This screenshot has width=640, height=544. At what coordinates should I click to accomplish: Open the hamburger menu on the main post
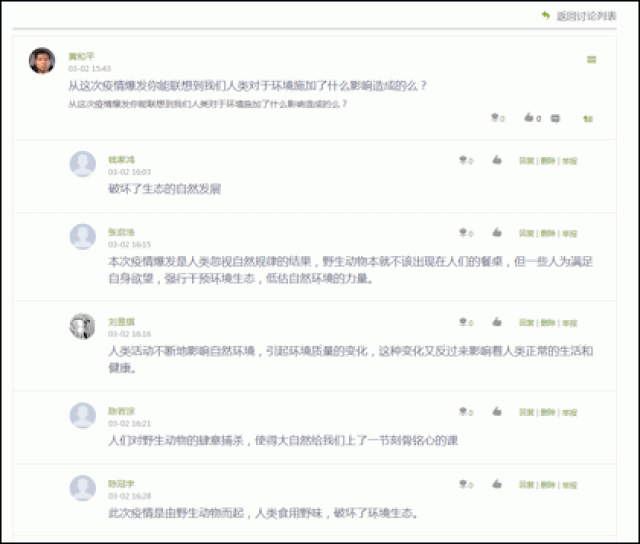tap(591, 60)
